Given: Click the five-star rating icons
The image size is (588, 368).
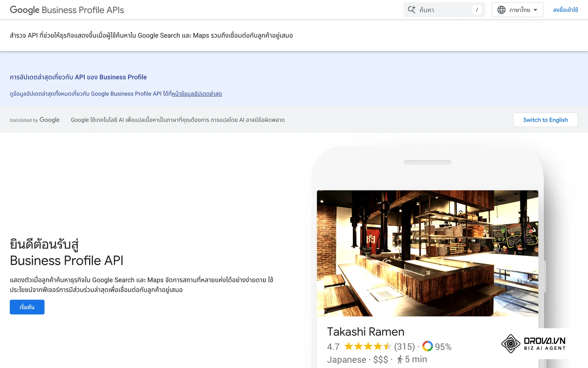Looking at the screenshot, I should 368,346.
